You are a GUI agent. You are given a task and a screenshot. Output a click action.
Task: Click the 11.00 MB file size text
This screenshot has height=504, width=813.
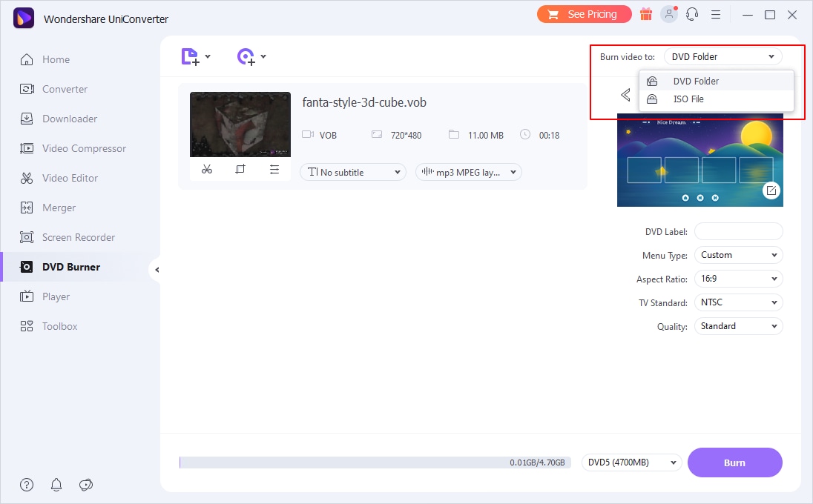tap(486, 136)
